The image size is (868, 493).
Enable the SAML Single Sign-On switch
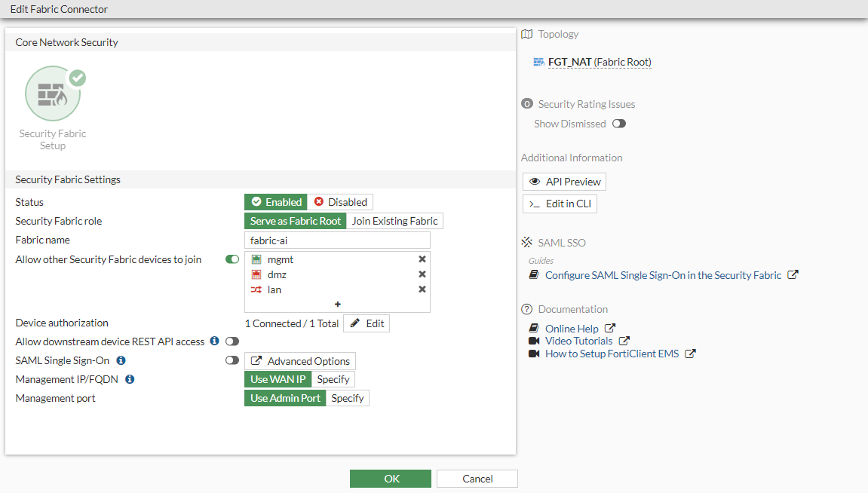pos(232,360)
